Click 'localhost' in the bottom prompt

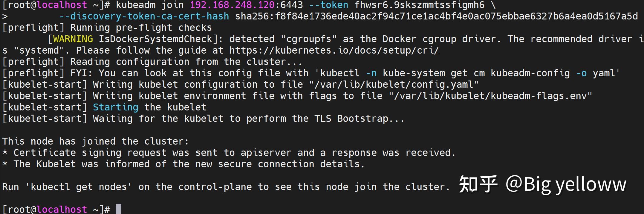(x=62, y=209)
